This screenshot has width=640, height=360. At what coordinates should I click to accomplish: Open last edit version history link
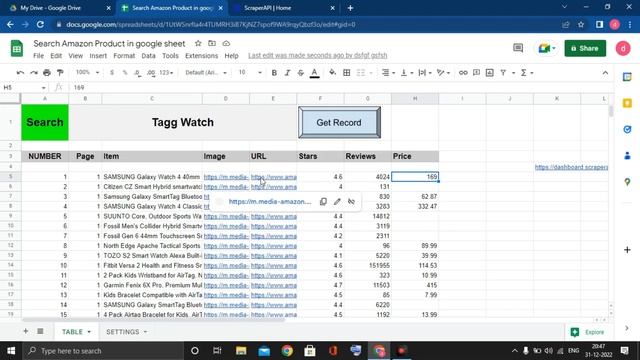(318, 56)
